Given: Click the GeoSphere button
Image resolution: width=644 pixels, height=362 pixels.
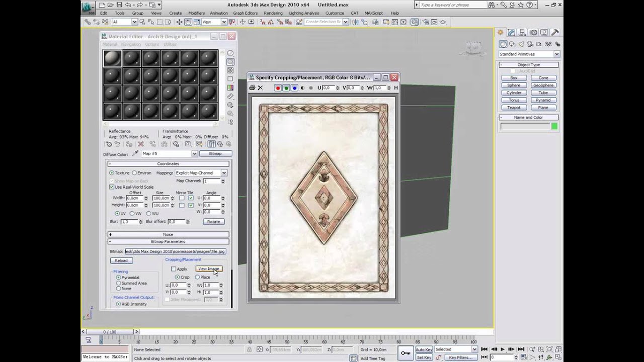Looking at the screenshot, I should click(543, 85).
